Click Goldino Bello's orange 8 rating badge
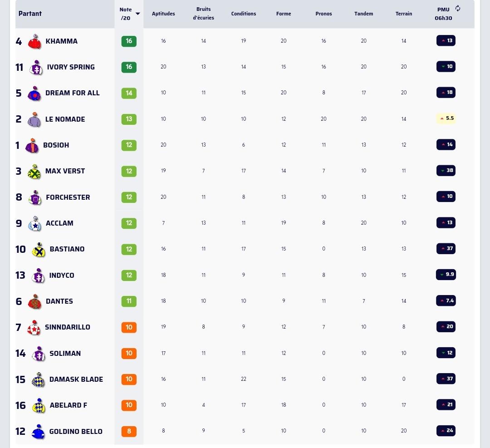Image resolution: width=490 pixels, height=448 pixels. 129,431
